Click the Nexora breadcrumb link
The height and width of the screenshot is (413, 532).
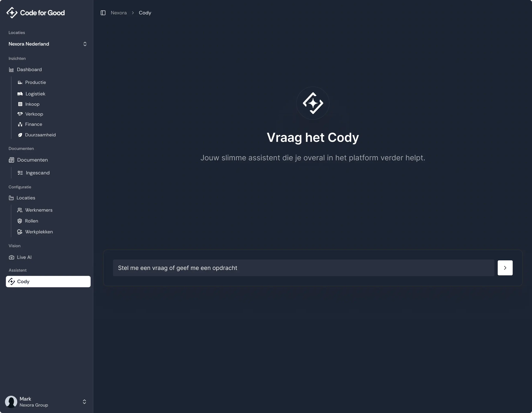click(119, 13)
